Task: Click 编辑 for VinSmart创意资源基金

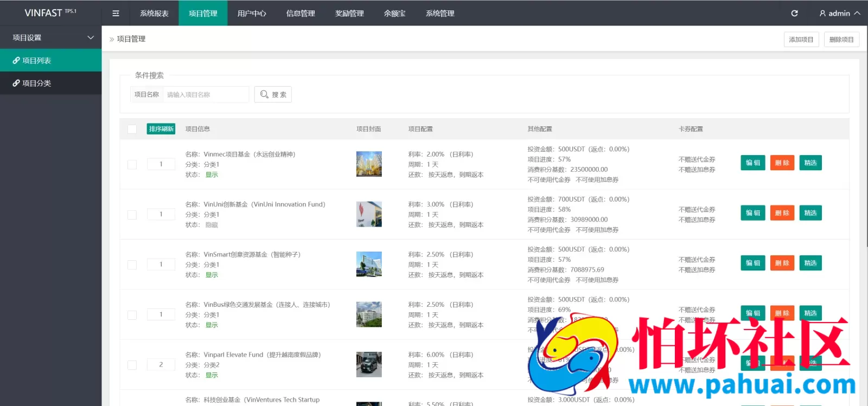Action: click(x=753, y=263)
